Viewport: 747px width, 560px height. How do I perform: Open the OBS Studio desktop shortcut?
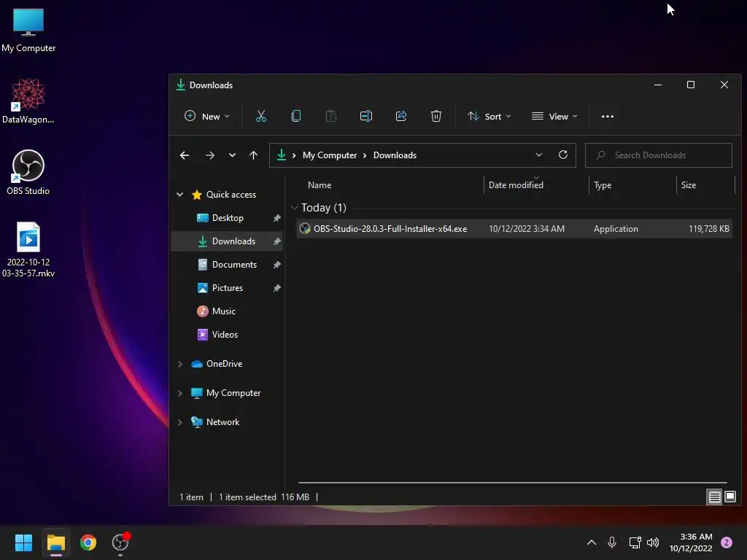point(28,172)
